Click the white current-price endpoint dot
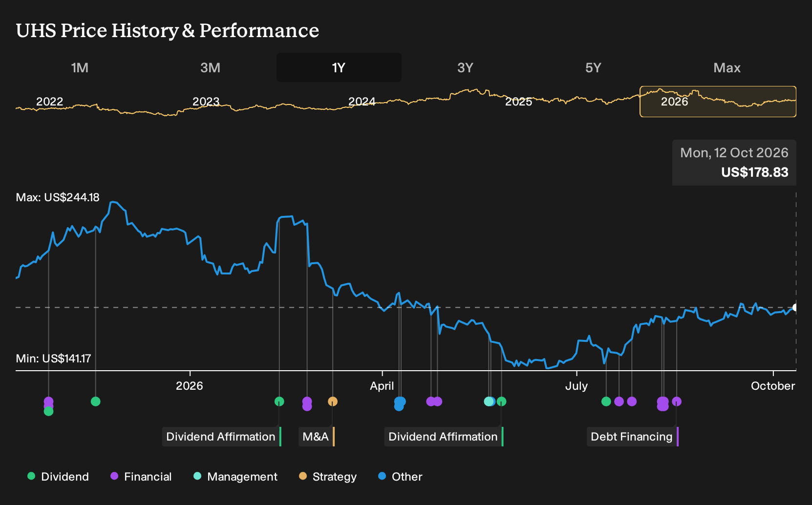Screen dimensions: 812x505 [795, 307]
